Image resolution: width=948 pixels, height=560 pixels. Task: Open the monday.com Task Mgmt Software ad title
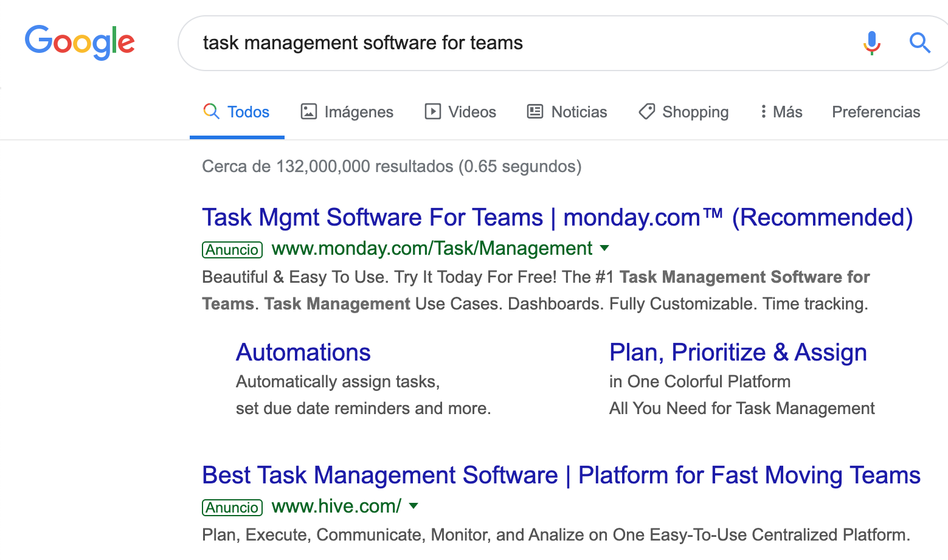pos(558,218)
